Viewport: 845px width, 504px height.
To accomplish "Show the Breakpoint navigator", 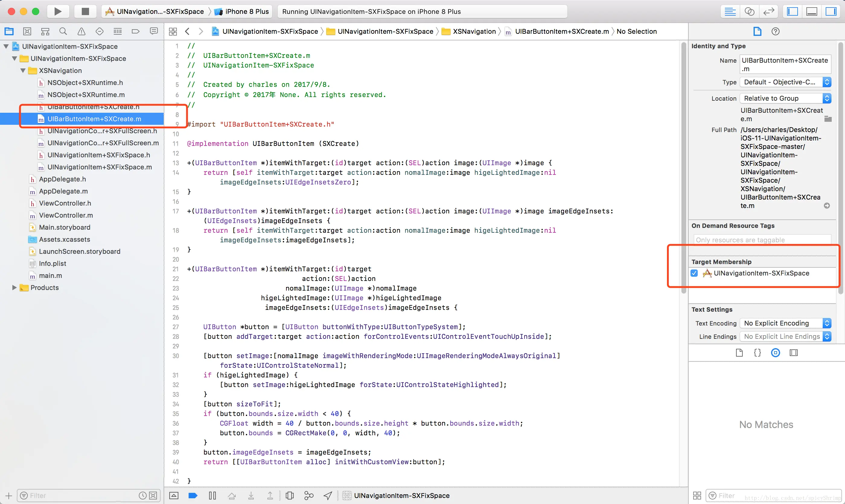I will pyautogui.click(x=135, y=32).
